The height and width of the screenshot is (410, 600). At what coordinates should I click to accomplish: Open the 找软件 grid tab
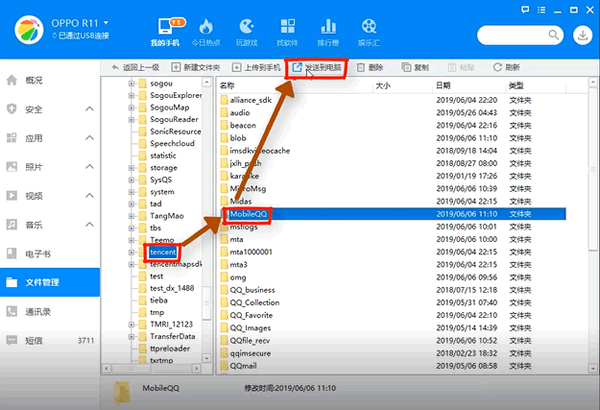point(287,32)
